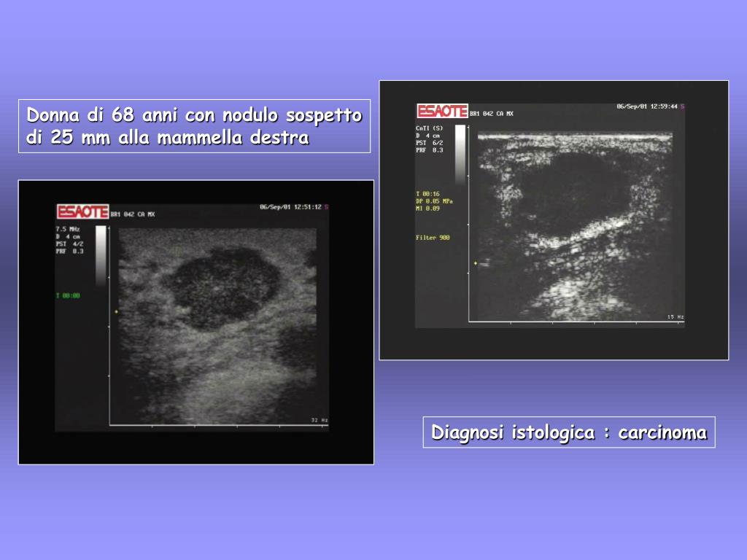Viewport: 747px width, 560px height.
Task: Click the 32 Hz frame rate label
Action: [319, 420]
